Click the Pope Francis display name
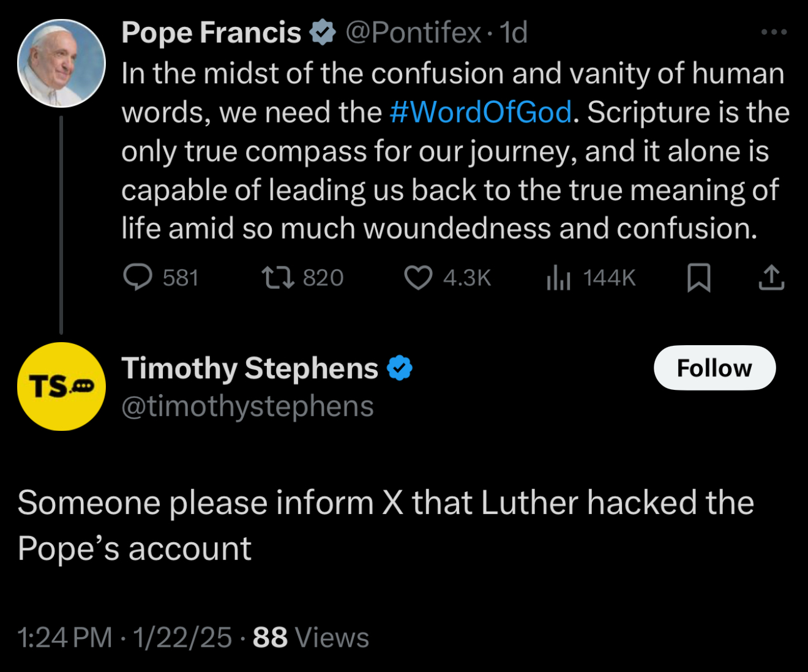The height and width of the screenshot is (672, 808). click(211, 32)
